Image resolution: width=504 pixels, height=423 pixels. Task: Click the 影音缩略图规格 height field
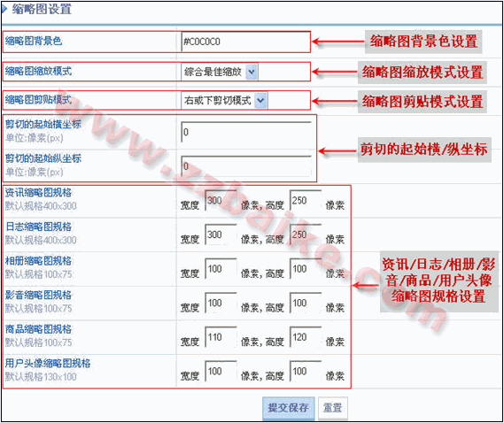[306, 303]
